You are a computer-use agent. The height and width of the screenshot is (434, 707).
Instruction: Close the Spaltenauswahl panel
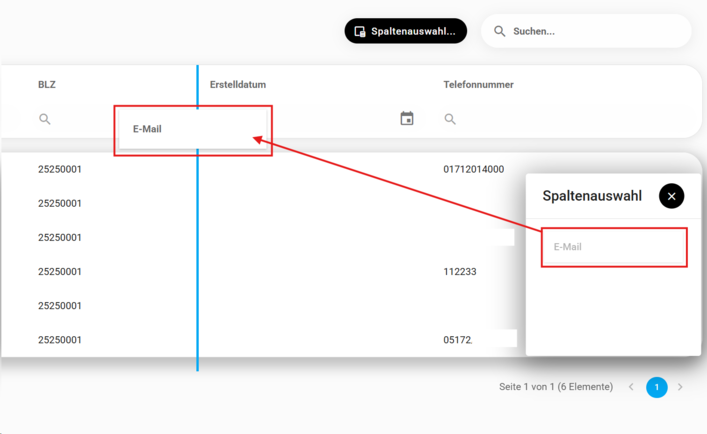tap(671, 196)
